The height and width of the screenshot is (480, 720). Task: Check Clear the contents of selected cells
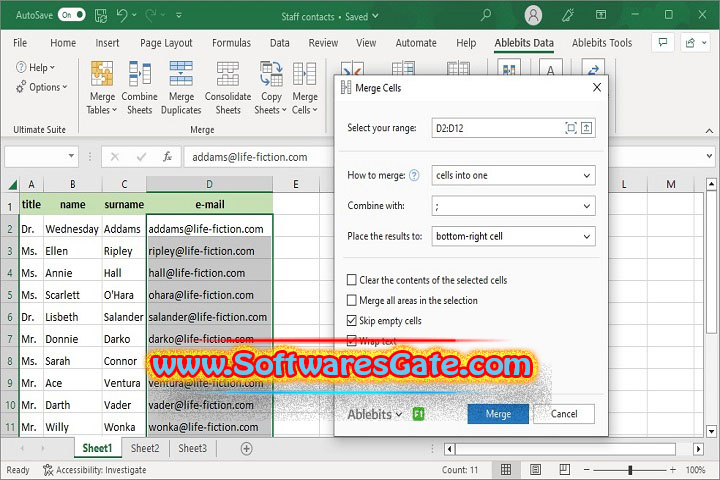(x=352, y=280)
